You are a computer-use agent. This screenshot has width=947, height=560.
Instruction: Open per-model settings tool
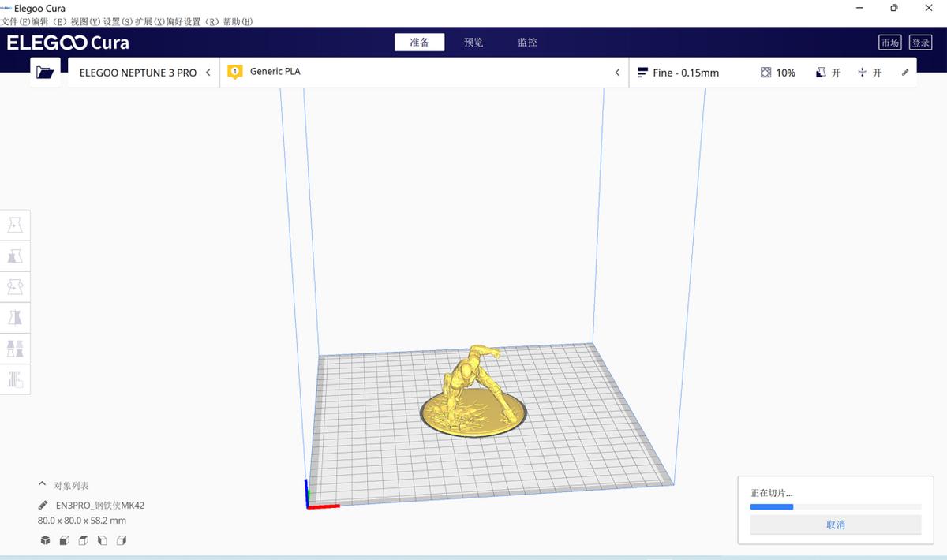(x=16, y=348)
